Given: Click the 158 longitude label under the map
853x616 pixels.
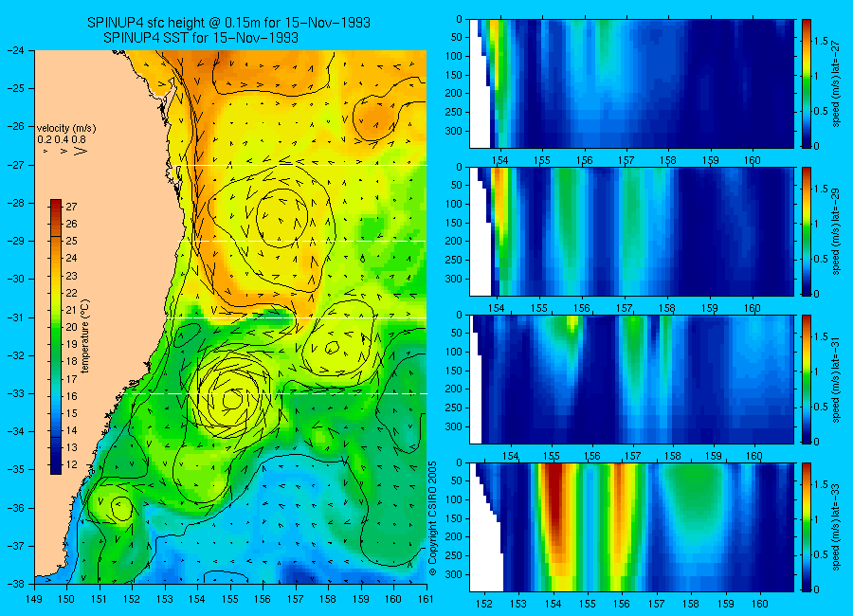Looking at the screenshot, I should 328,599.
